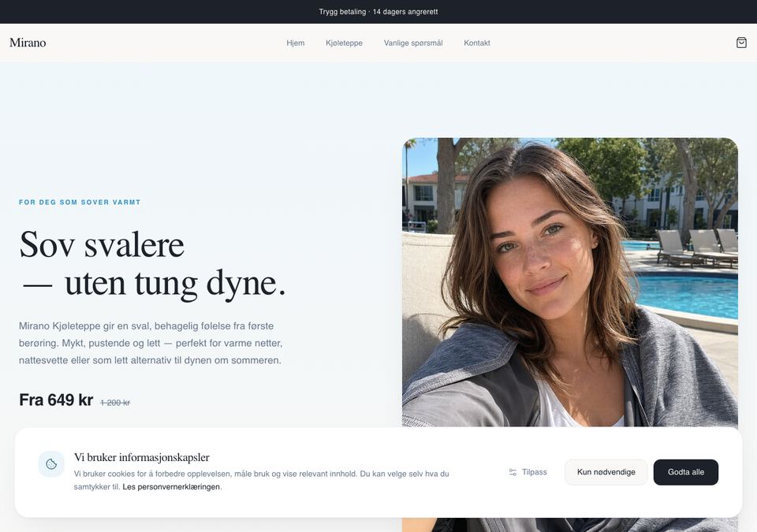The width and height of the screenshot is (757, 532).
Task: Open Vanlige spørsmål in navigation
Action: click(413, 43)
